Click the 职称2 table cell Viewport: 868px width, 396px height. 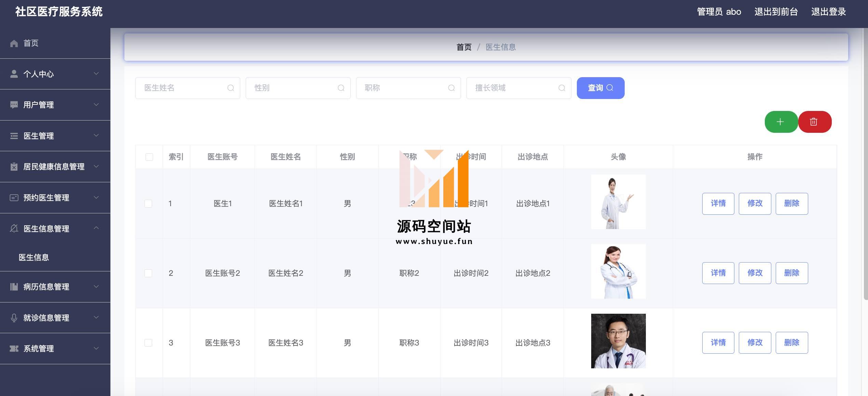pos(409,273)
